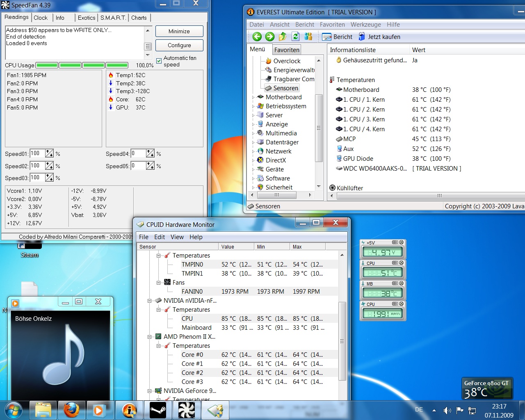Open the Werkzeuge menu in EVEREST
Viewport: 525px width, 420px height.
(365, 25)
